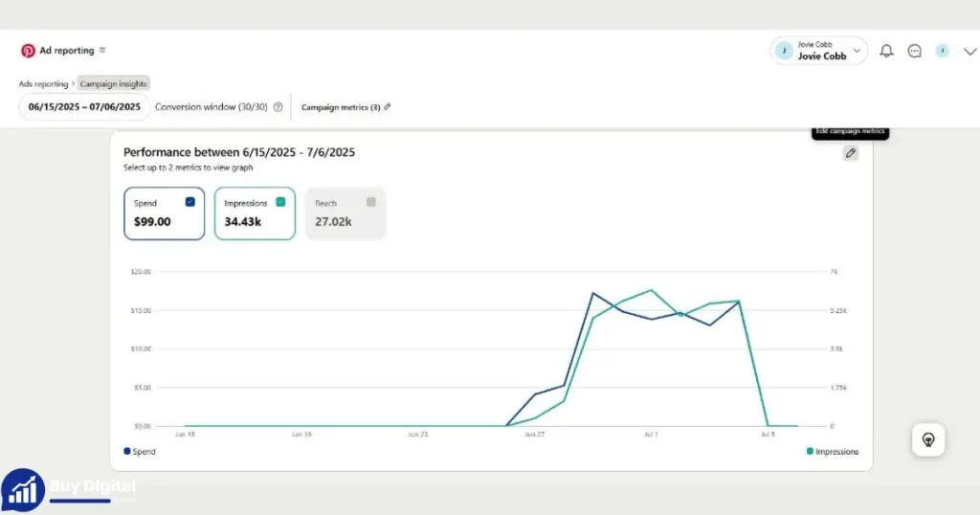Open the notifications bell
980x515 pixels.
tap(886, 52)
